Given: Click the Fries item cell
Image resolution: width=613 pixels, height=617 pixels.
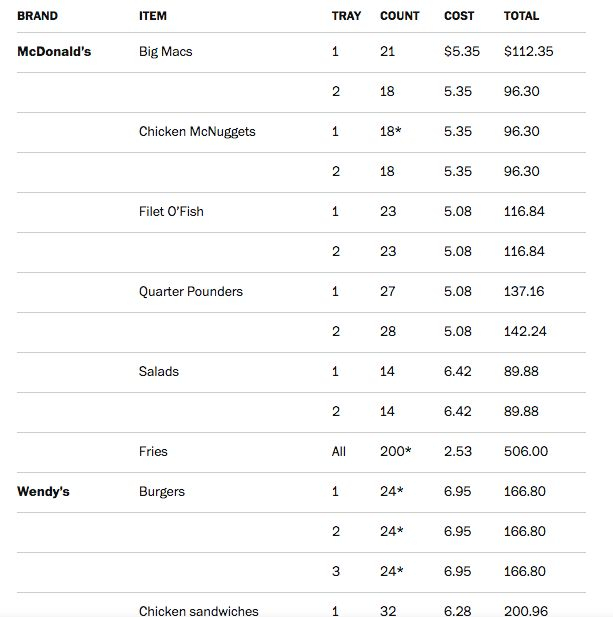Looking at the screenshot, I should coord(153,451).
